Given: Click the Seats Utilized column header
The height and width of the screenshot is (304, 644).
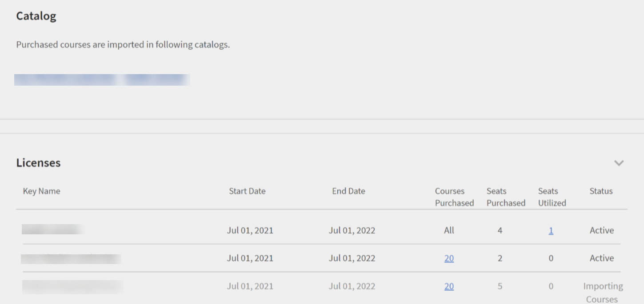Looking at the screenshot, I should [552, 197].
